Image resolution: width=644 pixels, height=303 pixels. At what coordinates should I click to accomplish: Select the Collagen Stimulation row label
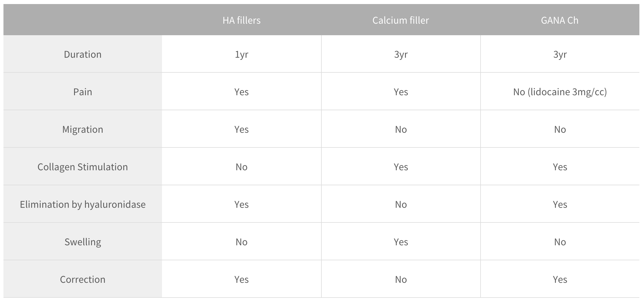point(83,167)
